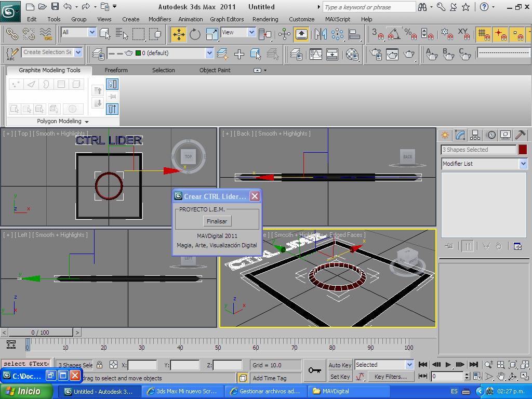Screen dimensions: 532x399
Task: Open the Material Editor
Action: coord(352,54)
